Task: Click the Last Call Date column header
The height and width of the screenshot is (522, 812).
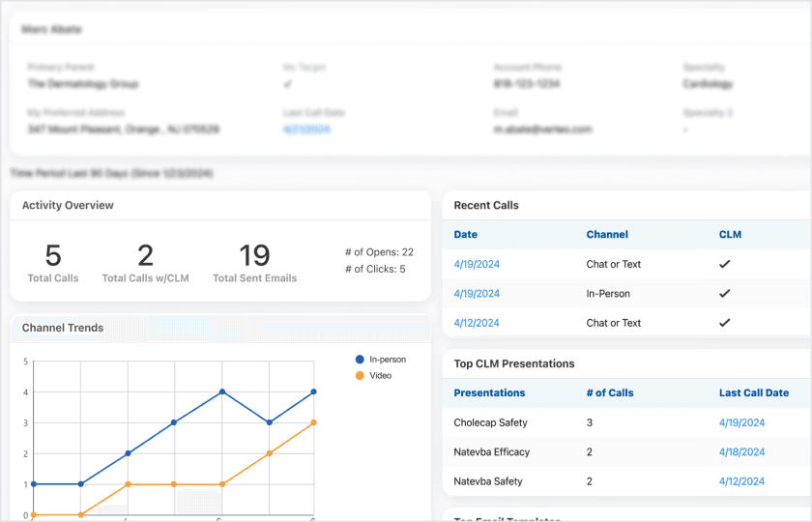Action: click(x=753, y=392)
